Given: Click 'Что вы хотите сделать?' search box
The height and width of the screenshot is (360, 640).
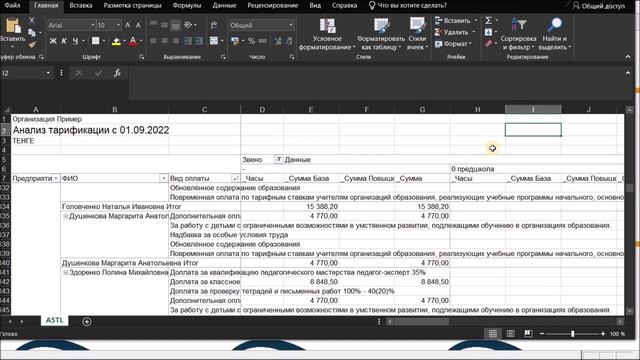Looking at the screenshot, I should tap(407, 5).
